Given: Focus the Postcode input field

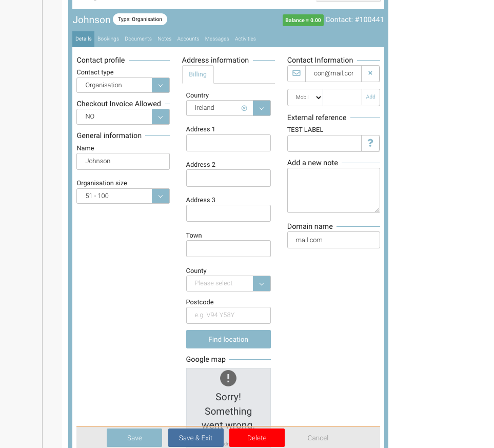Looking at the screenshot, I should pyautogui.click(x=228, y=315).
